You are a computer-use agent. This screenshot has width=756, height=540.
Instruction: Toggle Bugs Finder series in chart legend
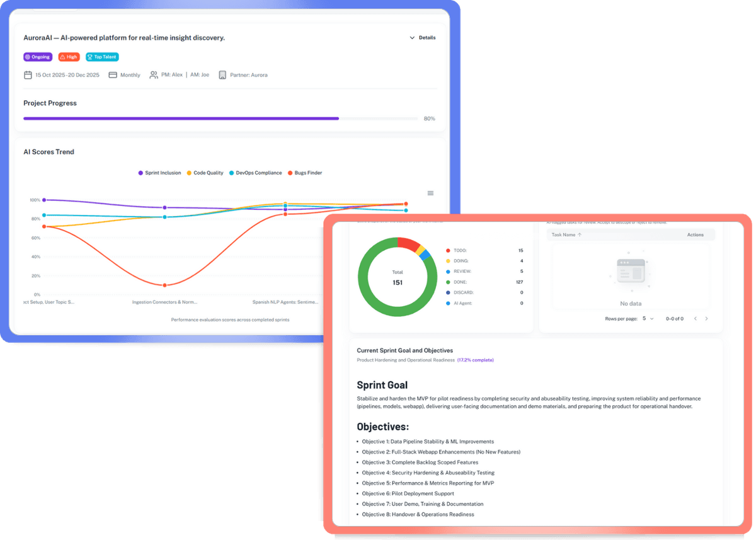[x=304, y=173]
